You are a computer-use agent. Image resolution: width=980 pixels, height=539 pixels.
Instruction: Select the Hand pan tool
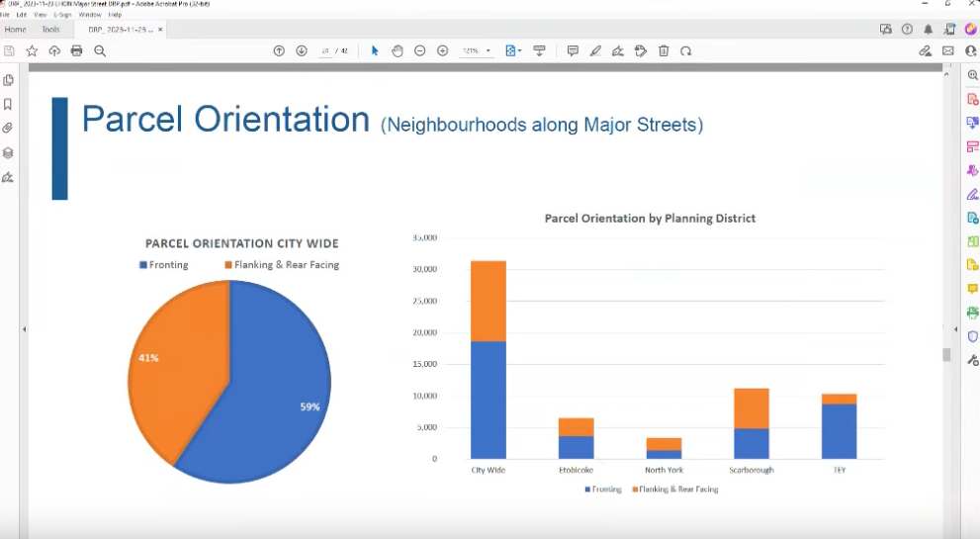pos(398,50)
